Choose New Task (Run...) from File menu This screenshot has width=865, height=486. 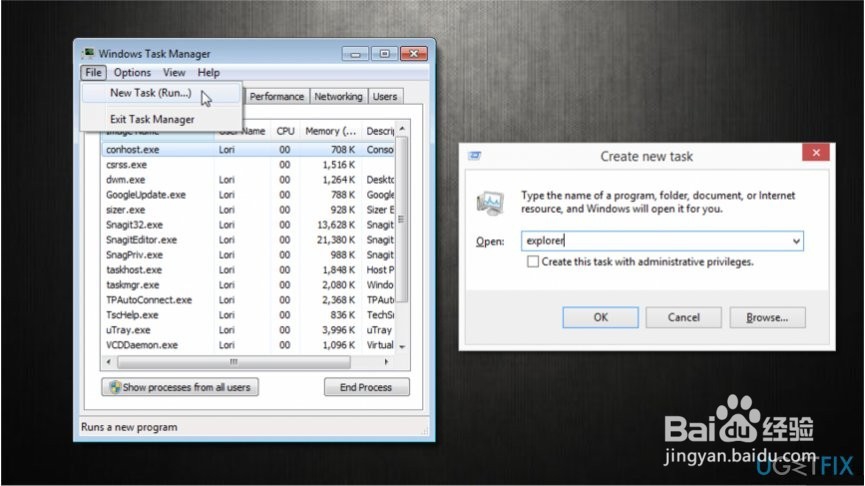click(162, 93)
